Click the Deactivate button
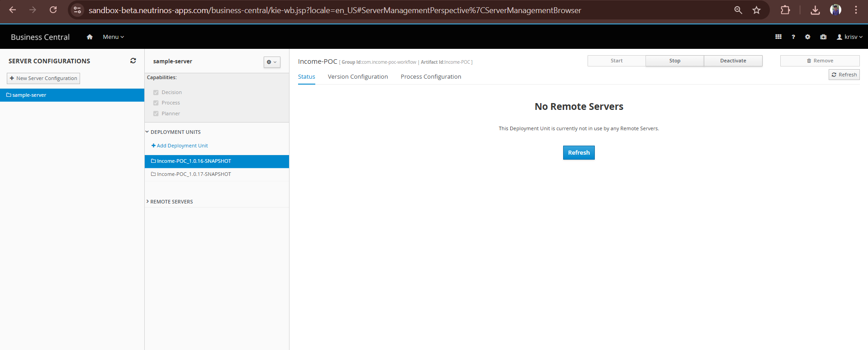 click(x=733, y=61)
